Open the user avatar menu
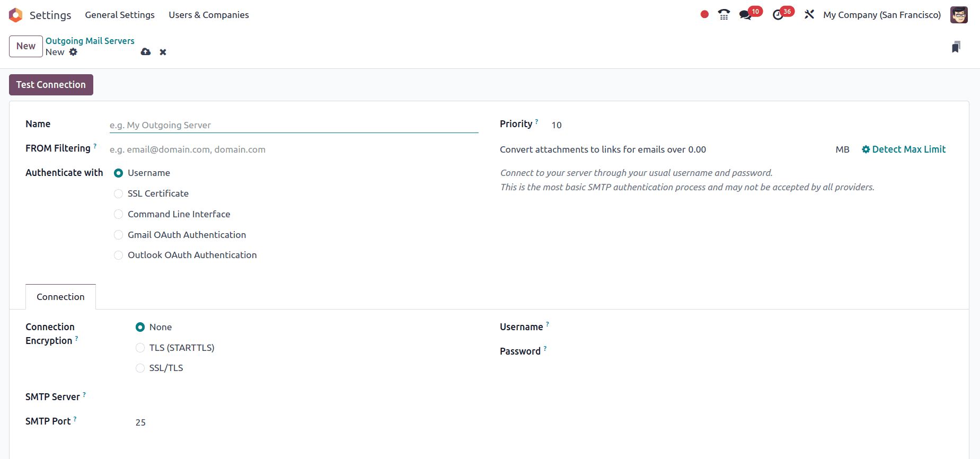The image size is (980, 459). pyautogui.click(x=959, y=15)
